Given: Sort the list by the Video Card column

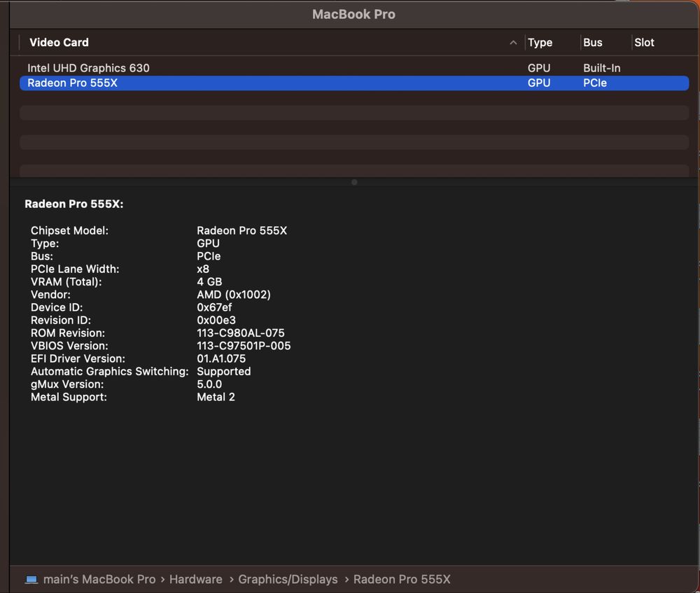Looking at the screenshot, I should pyautogui.click(x=59, y=43).
